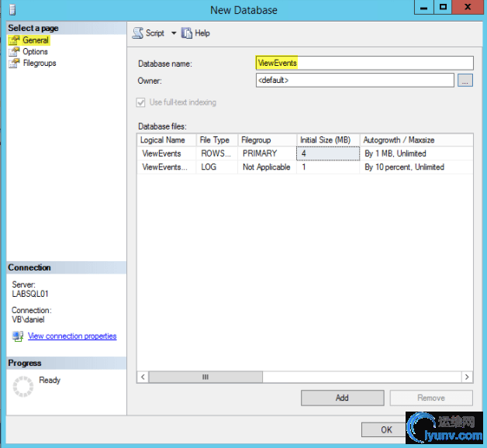
Task: Click the Database name input field
Action: [364, 63]
